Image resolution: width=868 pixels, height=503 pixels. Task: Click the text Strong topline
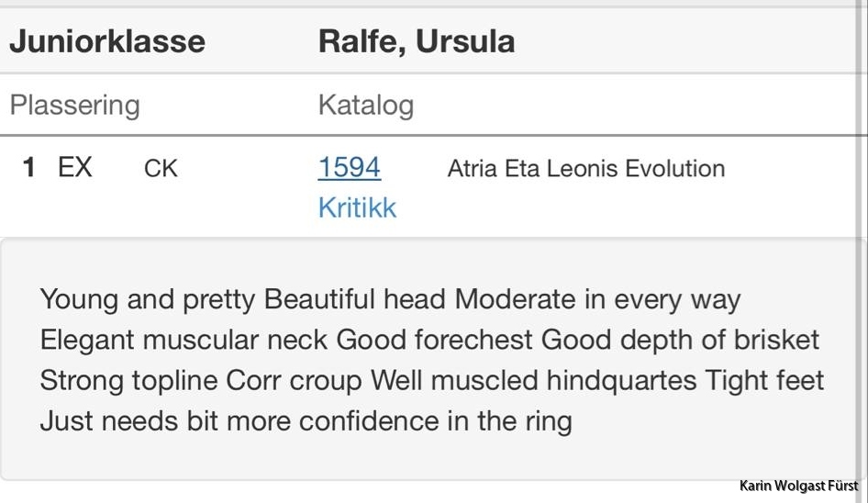128,381
